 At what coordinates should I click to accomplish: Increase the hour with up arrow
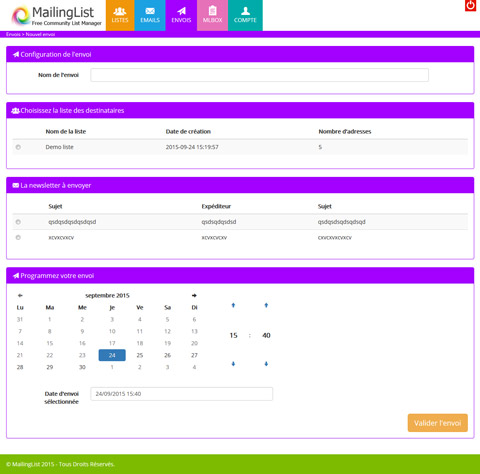233,305
